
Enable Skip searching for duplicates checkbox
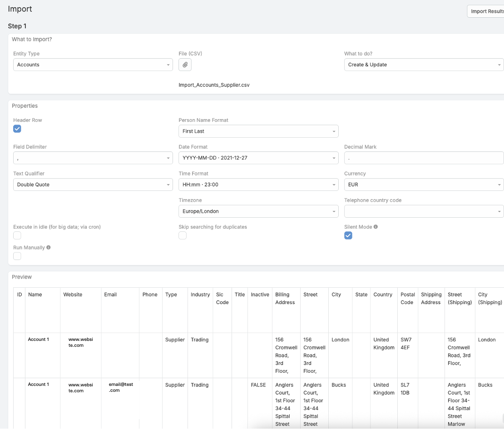click(183, 235)
